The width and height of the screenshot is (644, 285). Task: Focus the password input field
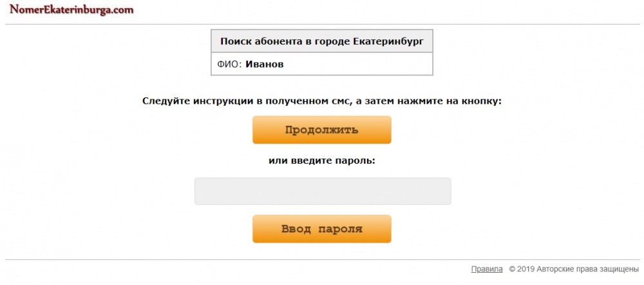point(323,192)
